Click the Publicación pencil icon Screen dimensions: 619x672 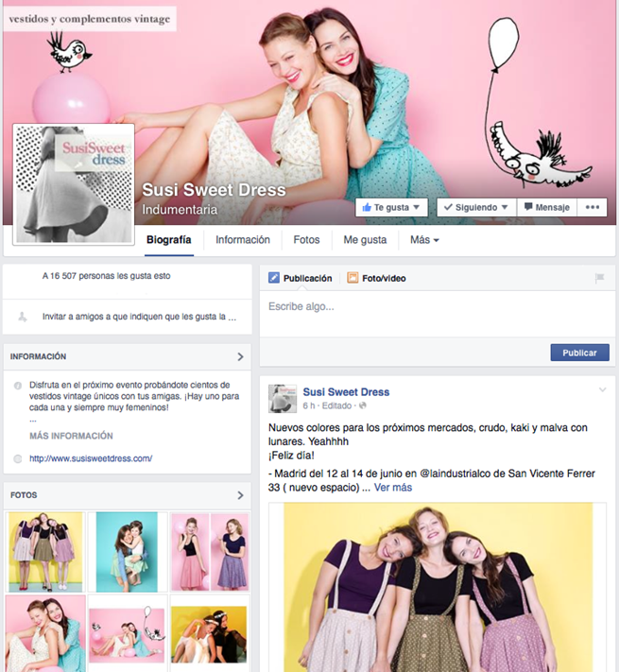pos(274,278)
